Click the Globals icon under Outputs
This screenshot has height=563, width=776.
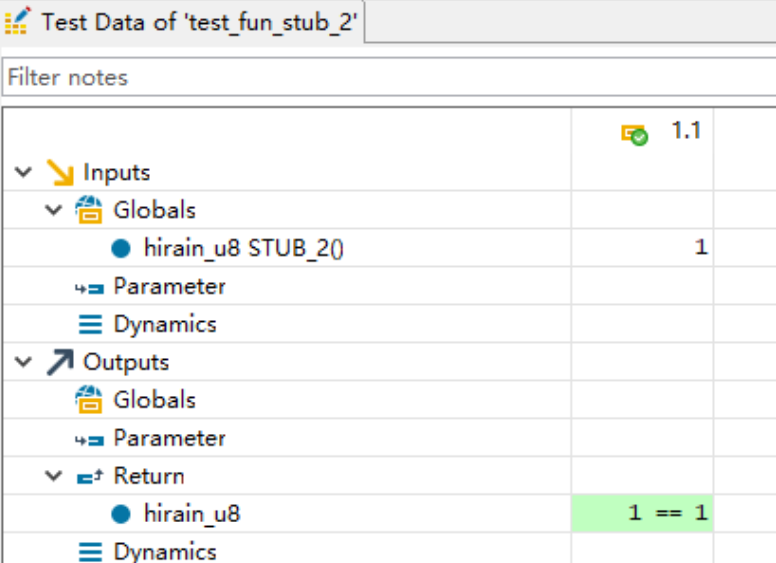pos(90,401)
